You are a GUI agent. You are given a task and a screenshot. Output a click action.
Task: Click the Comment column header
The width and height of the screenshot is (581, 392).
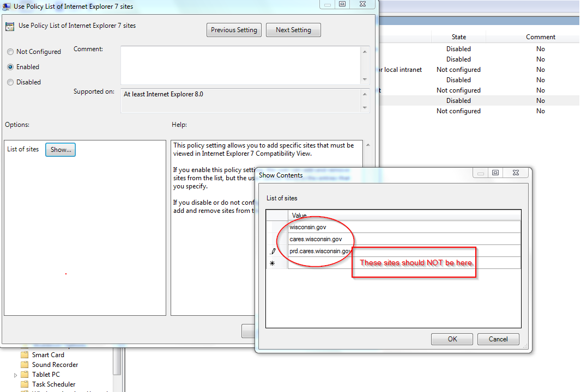(x=540, y=36)
